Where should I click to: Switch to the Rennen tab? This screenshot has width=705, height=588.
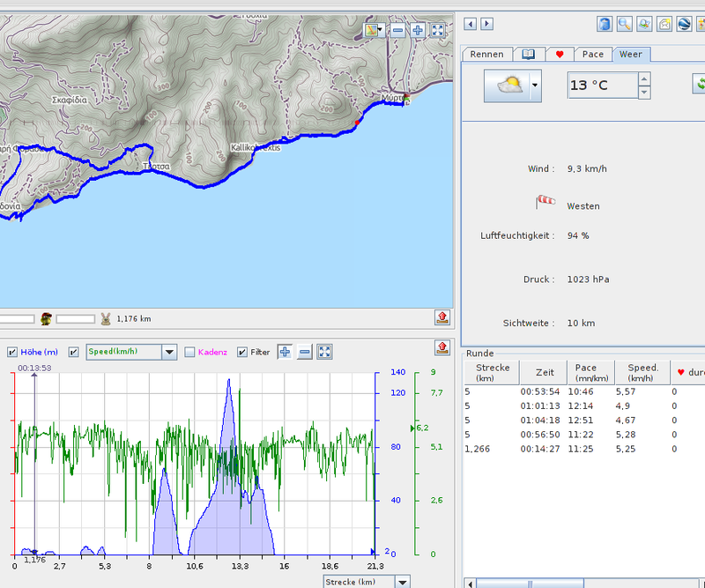click(486, 54)
